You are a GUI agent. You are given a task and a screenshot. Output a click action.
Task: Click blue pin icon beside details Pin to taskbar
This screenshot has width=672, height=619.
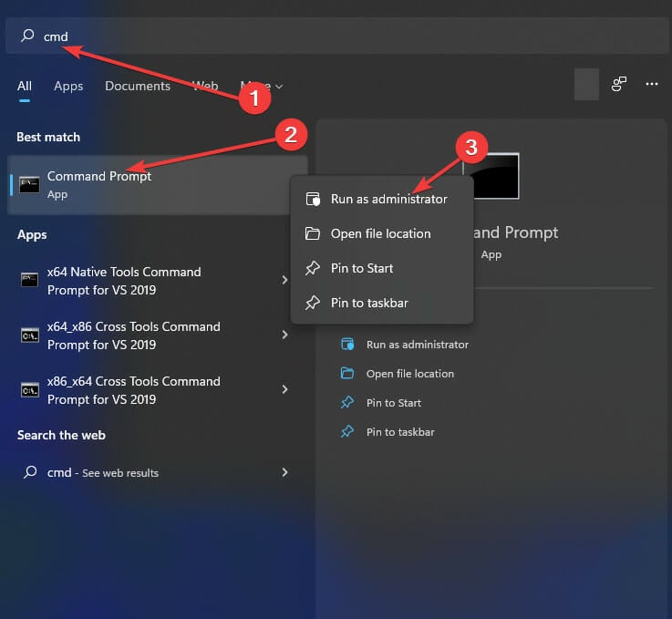(347, 431)
